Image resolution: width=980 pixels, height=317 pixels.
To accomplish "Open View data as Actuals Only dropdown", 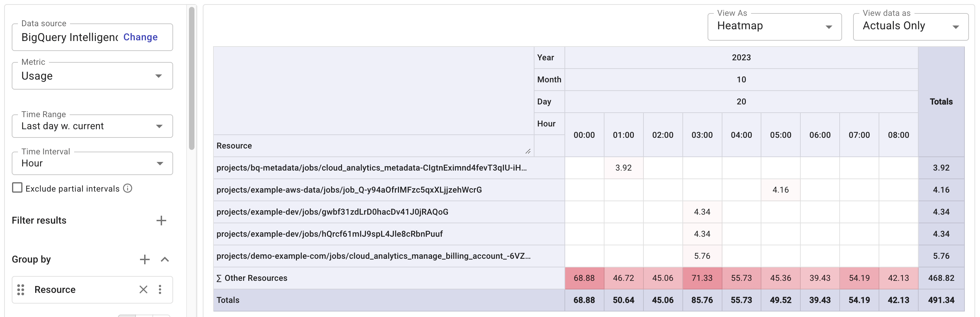I will click(910, 27).
